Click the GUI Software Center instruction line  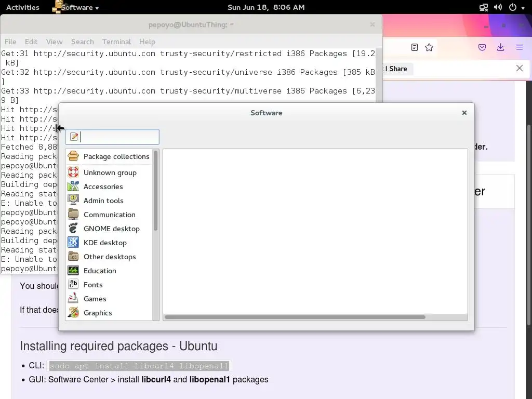(148, 379)
